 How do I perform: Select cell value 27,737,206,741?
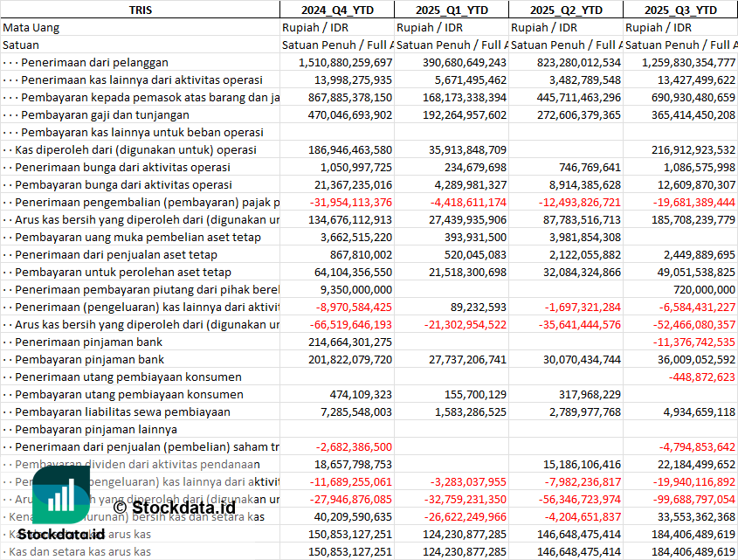pos(468,358)
